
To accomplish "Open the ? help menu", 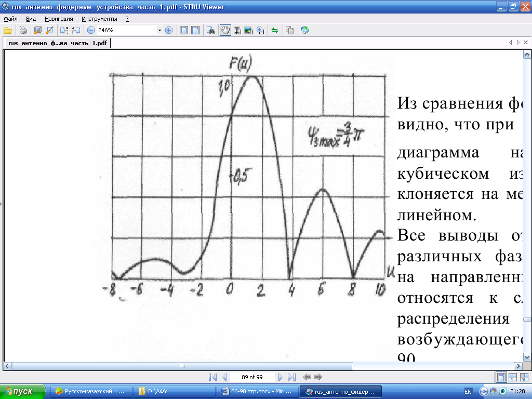I will [x=127, y=19].
